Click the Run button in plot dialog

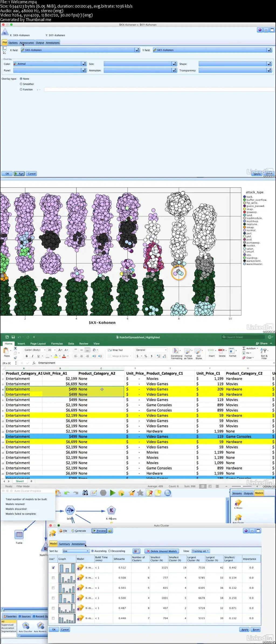[x=19, y=173]
